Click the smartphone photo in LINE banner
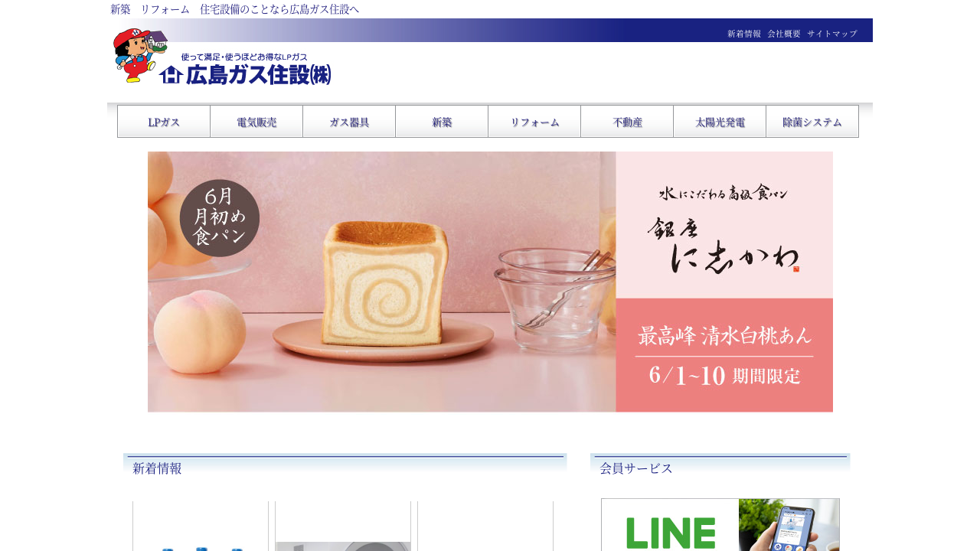 click(x=789, y=525)
